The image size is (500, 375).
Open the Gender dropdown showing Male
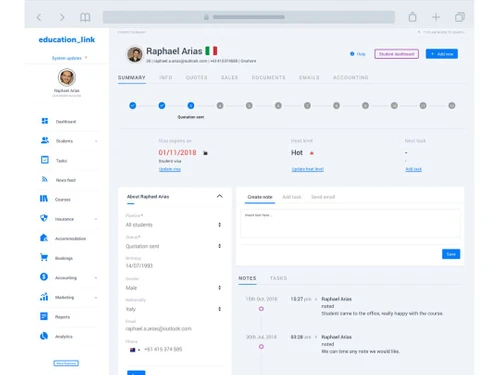tap(173, 288)
